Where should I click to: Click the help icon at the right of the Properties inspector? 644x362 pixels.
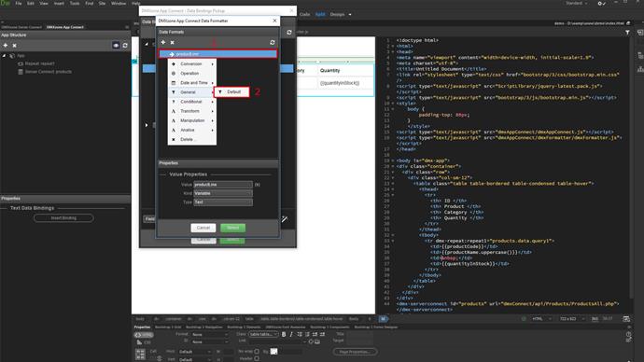click(628, 335)
